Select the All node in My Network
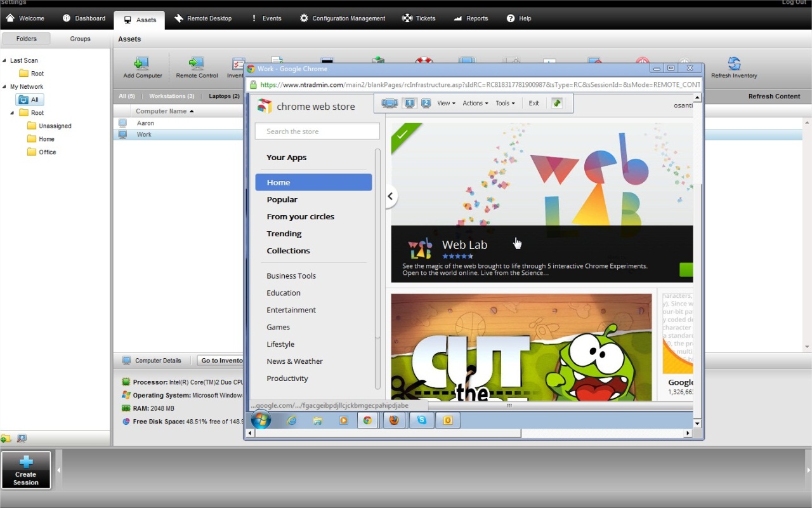Screen dimensions: 812x508 29,100
